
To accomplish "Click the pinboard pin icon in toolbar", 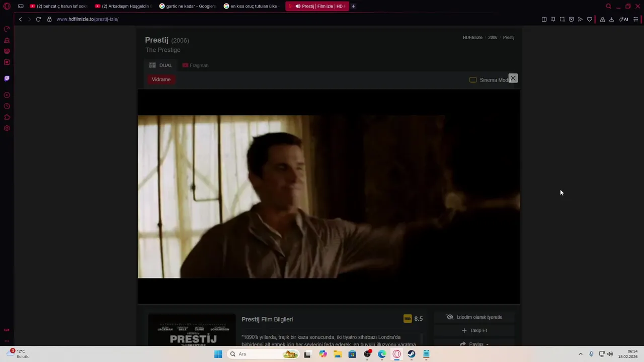I will pos(553,19).
